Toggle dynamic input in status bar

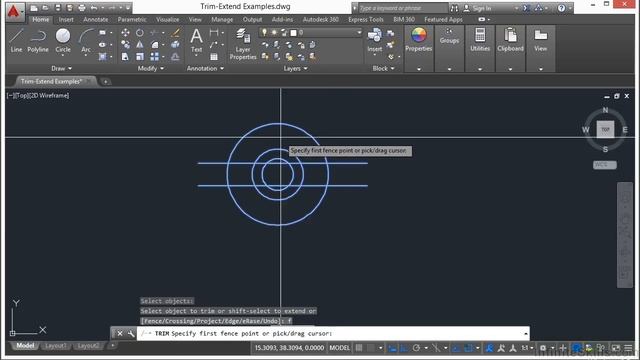click(392, 348)
